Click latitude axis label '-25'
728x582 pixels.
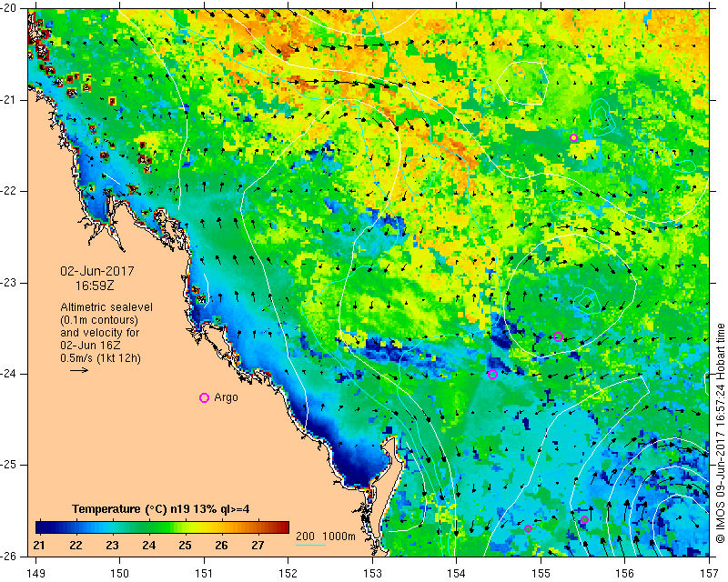(9, 465)
